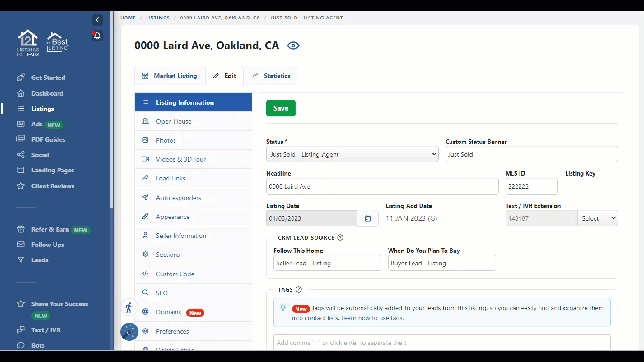Click the Photos camera icon in sidebar

(145, 140)
